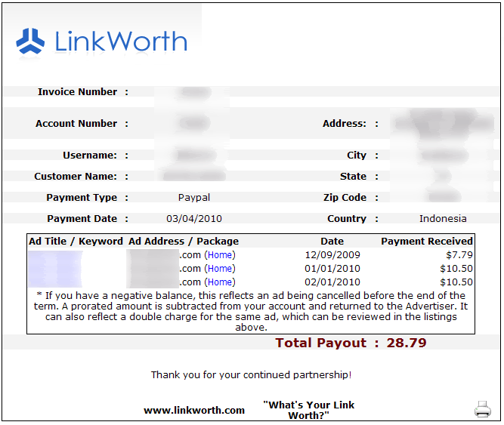Open the Home link in 01/01/2010 row
Image resolution: width=504 pixels, height=425 pixels.
click(x=220, y=268)
